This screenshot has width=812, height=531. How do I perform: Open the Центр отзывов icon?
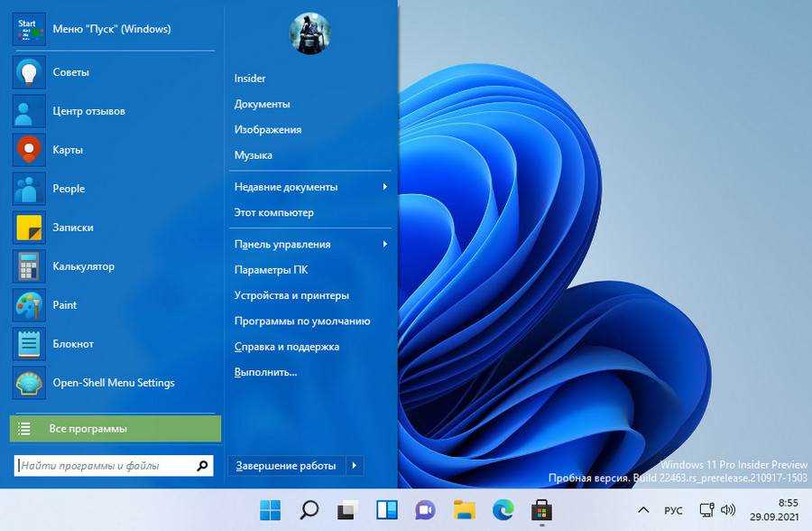(29, 111)
